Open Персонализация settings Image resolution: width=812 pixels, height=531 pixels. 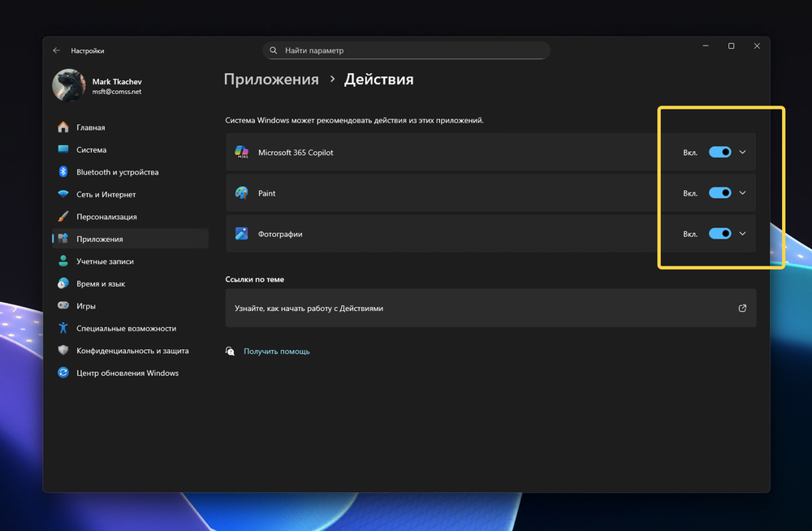(131, 216)
